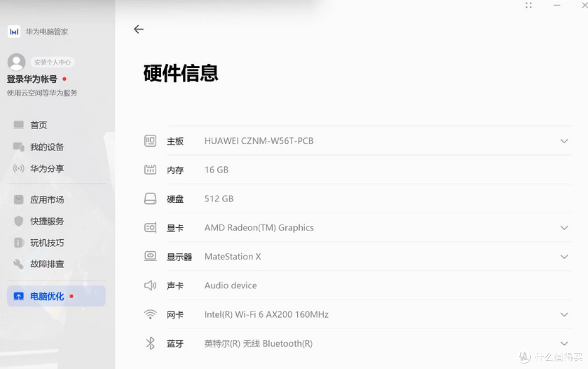Viewport: 588px width, 369px height.
Task: Expand the 蓝牙 Bluetooth details
Action: [x=564, y=343]
